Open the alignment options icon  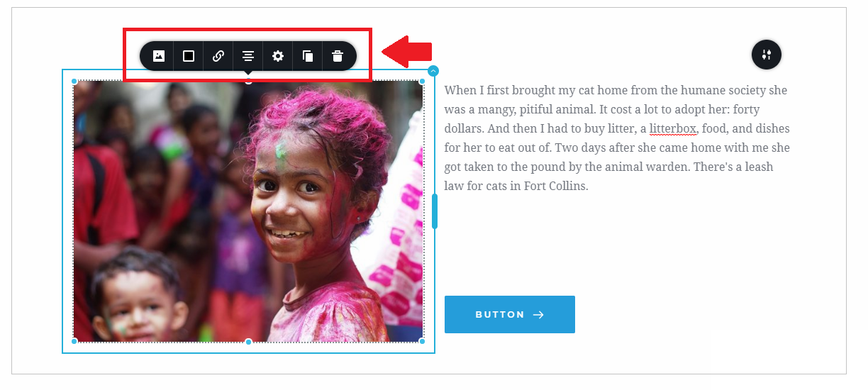(248, 56)
